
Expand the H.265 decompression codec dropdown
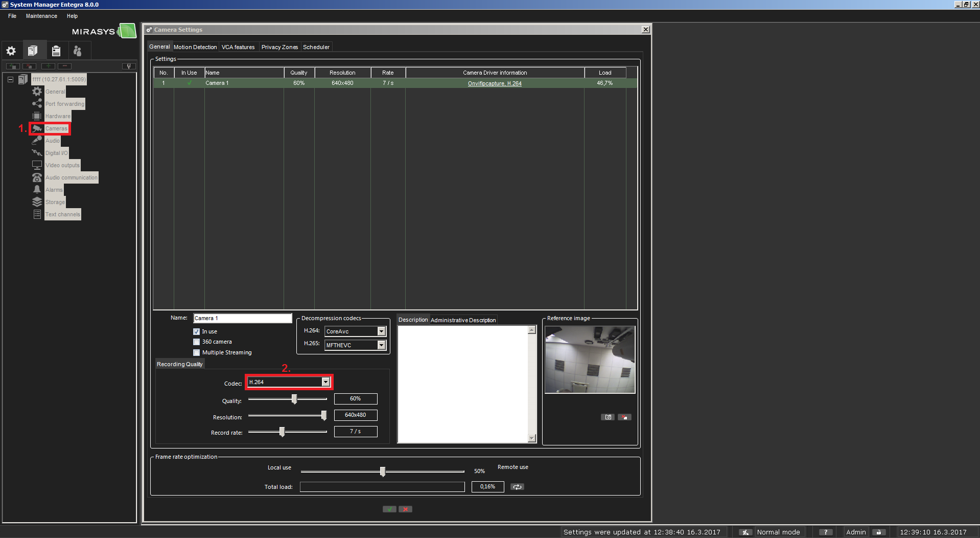point(381,345)
